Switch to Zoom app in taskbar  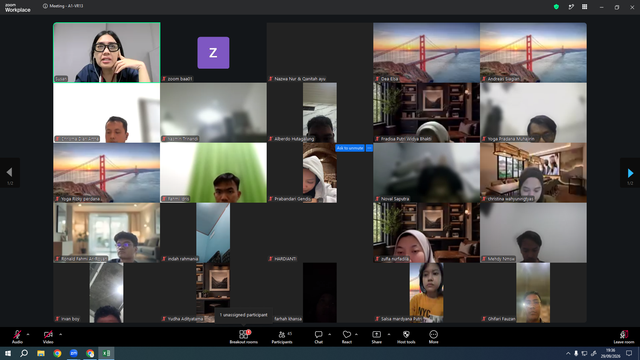tap(73, 353)
